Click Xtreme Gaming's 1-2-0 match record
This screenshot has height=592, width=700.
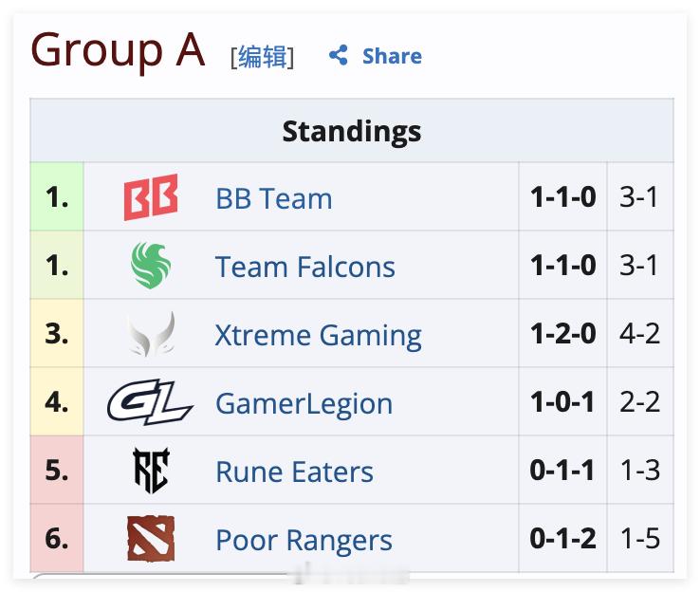click(x=563, y=334)
